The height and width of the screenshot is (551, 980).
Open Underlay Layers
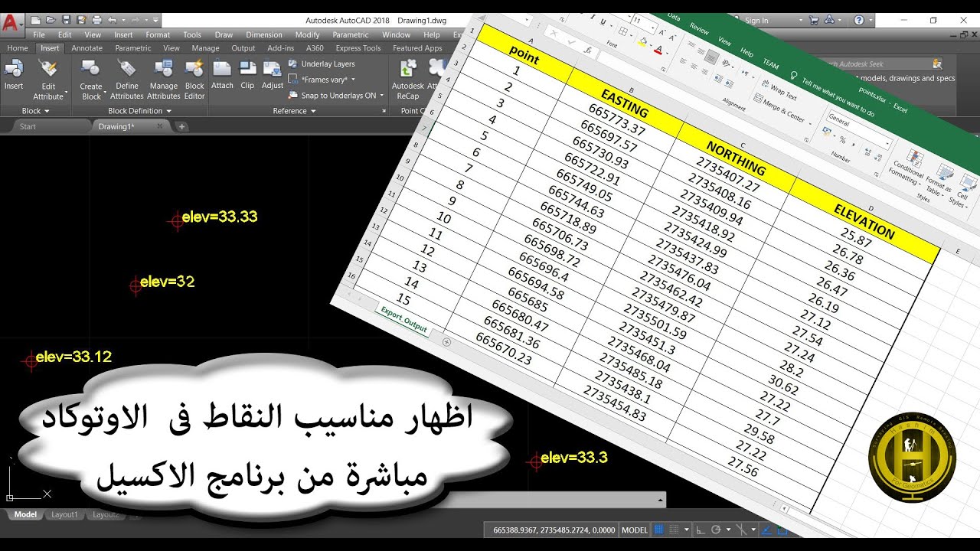pyautogui.click(x=322, y=64)
